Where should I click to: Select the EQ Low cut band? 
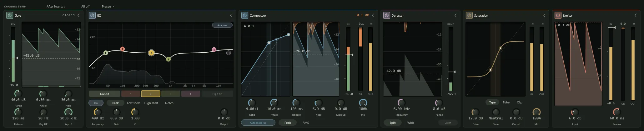pos(104,94)
